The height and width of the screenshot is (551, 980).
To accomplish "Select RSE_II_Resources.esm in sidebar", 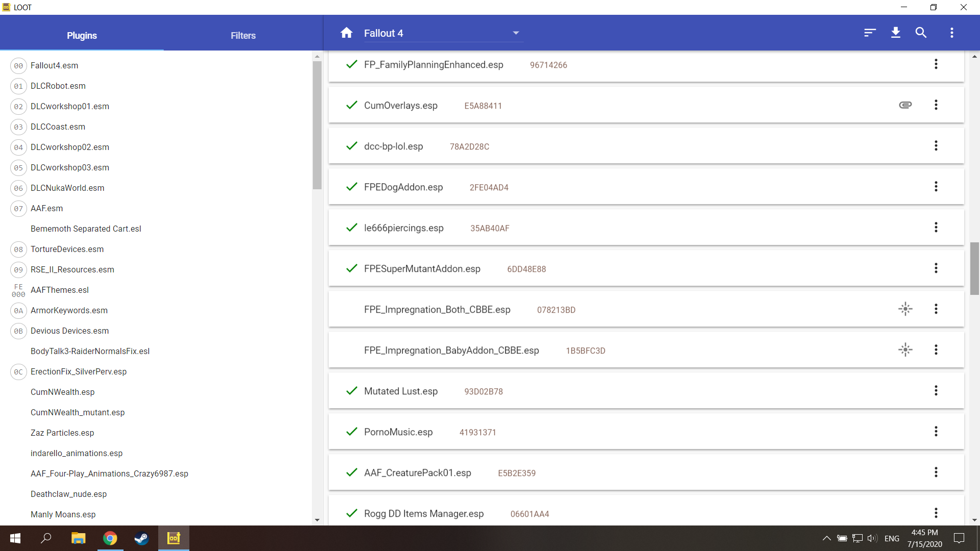I will point(72,269).
